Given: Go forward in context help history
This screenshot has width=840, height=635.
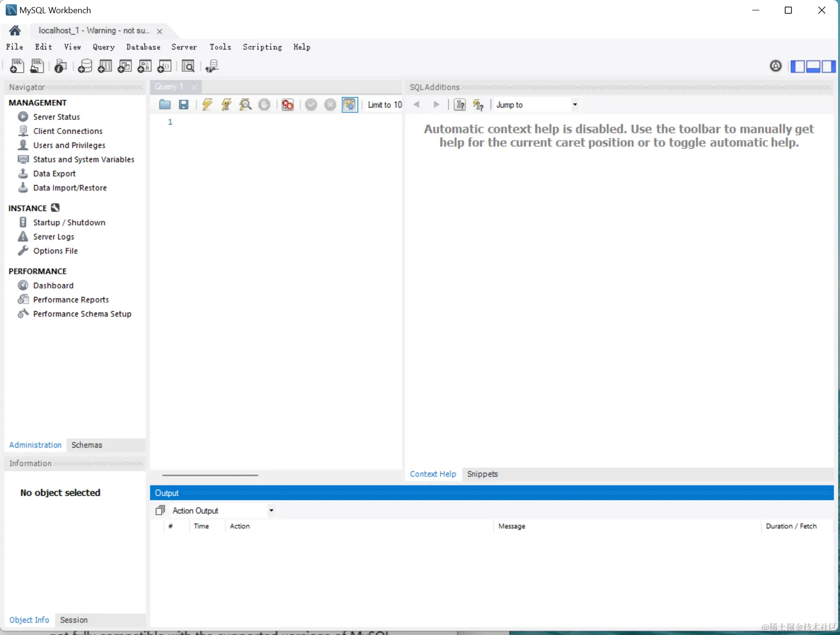Looking at the screenshot, I should [437, 105].
